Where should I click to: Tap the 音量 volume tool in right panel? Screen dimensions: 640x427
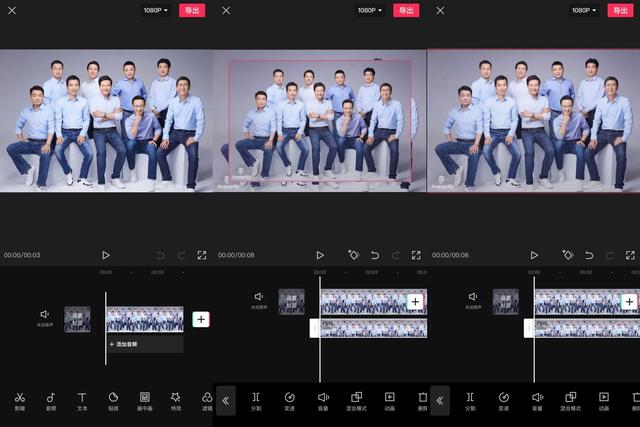pos(537,401)
